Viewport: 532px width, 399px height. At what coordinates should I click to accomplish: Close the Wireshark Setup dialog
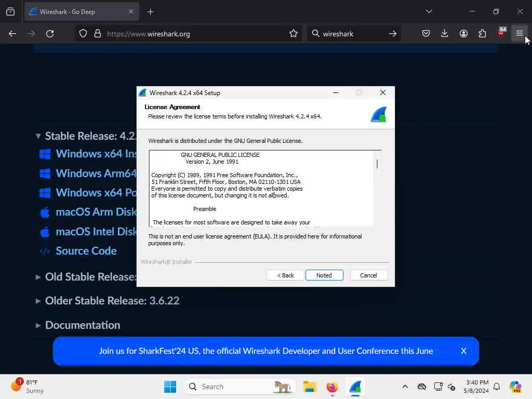383,92
